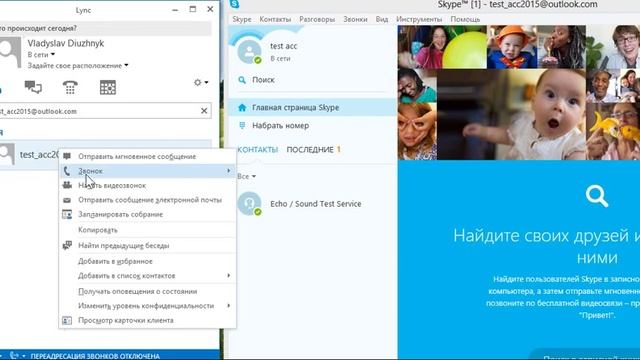Click Vladyslav Diuzhnyk profile picture
The image size is (640, 360).
coord(10,52)
